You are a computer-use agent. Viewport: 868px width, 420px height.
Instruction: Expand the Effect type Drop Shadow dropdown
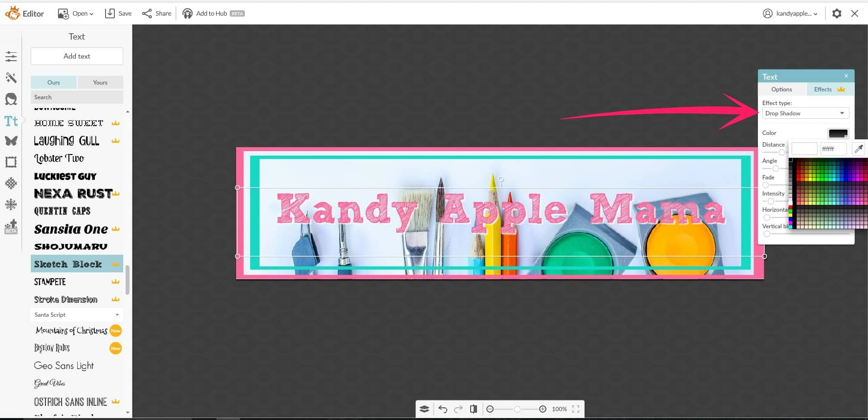click(805, 113)
